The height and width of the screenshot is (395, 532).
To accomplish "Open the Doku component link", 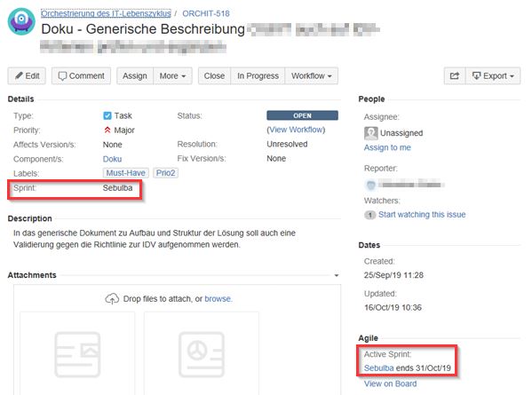I will pyautogui.click(x=112, y=159).
